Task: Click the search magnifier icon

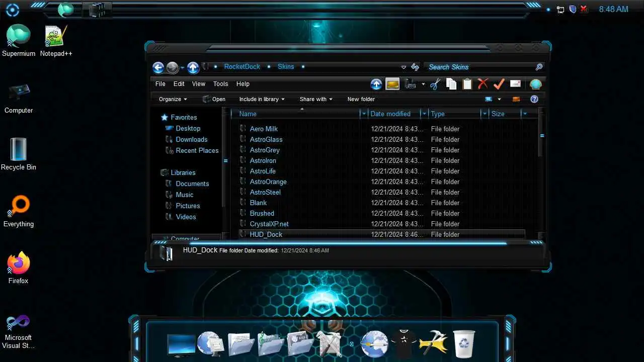Action: coord(539,67)
